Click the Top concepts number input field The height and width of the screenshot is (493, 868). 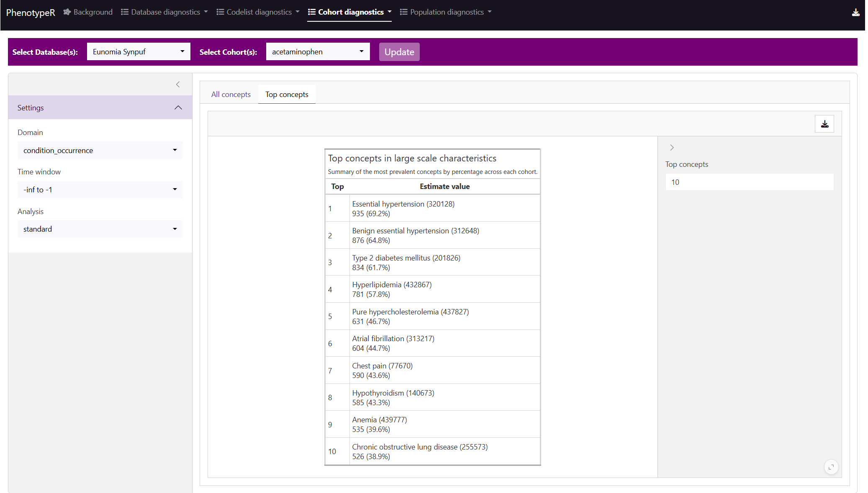pos(749,182)
